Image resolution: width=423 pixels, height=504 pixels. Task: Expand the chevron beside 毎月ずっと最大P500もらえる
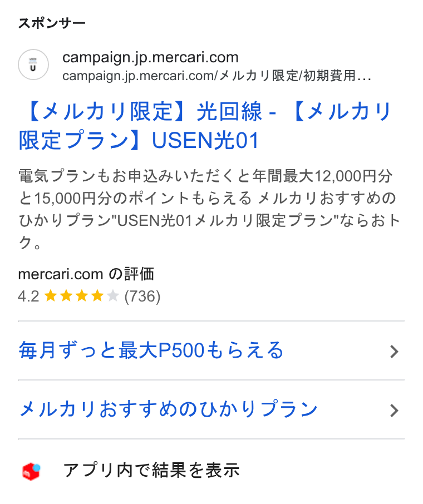click(x=394, y=352)
